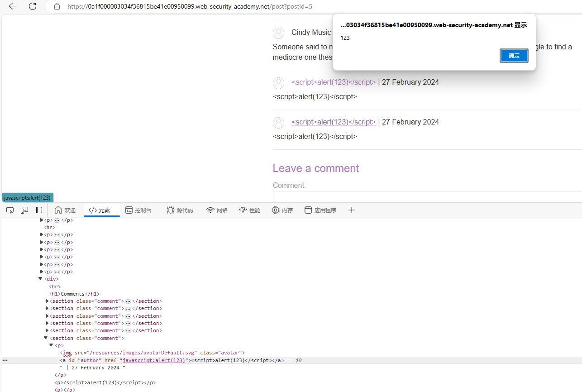This screenshot has width=582, height=392.
Task: Expand the first section comment node
Action: (47, 301)
